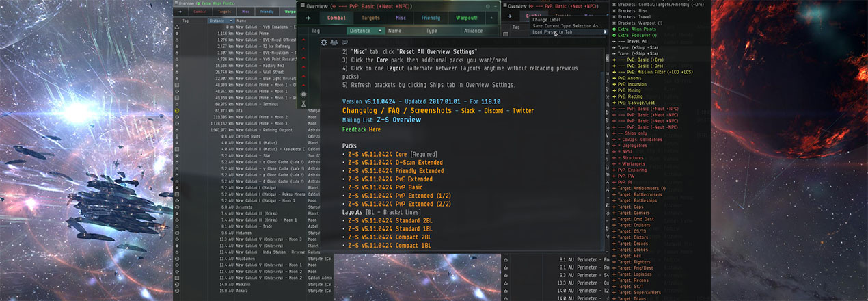The height and width of the screenshot is (301, 868).
Task: Click icon next to New Caldari - Wall Street
Action: [x=177, y=71]
